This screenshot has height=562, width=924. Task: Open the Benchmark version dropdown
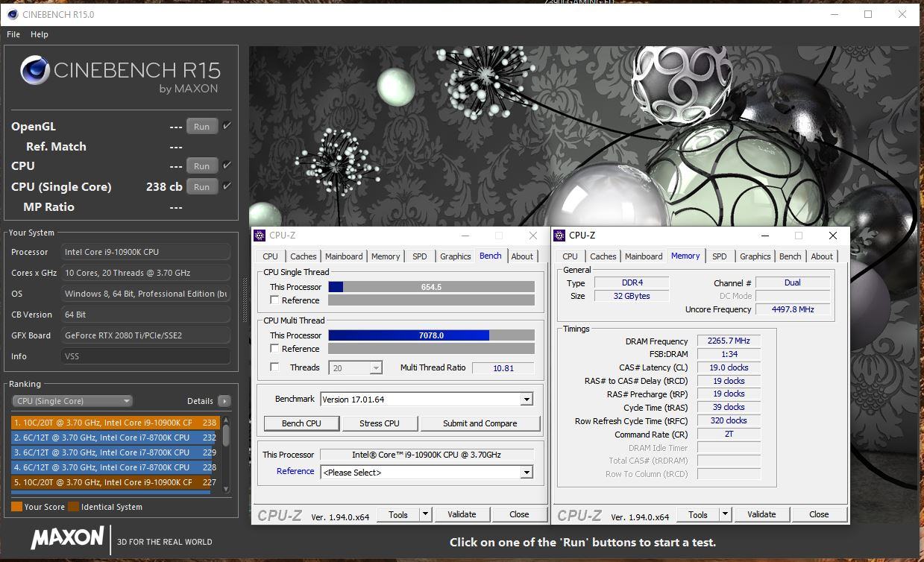coord(527,400)
